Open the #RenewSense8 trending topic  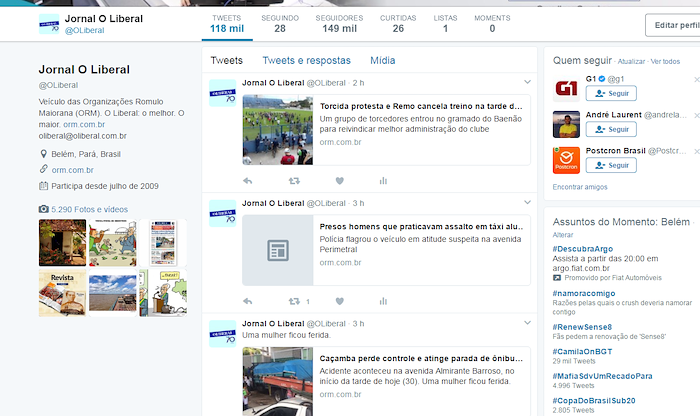pyautogui.click(x=582, y=327)
